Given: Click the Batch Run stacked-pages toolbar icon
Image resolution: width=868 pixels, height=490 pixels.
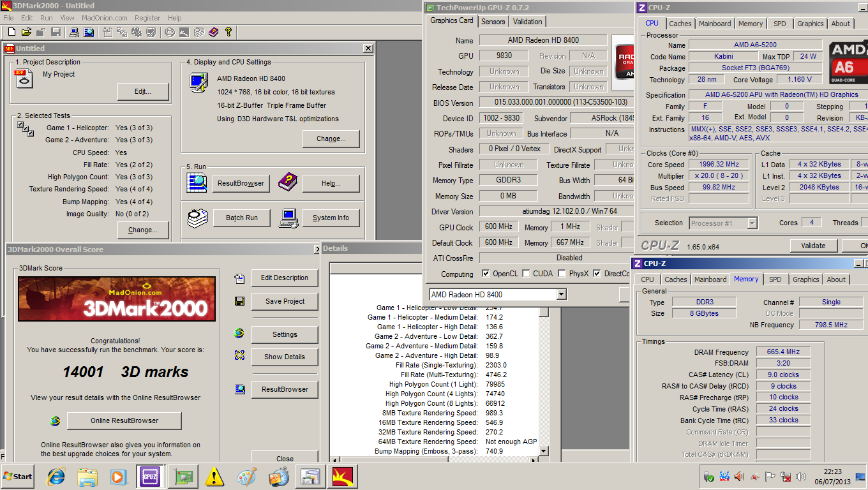Looking at the screenshot, I should tap(198, 32).
